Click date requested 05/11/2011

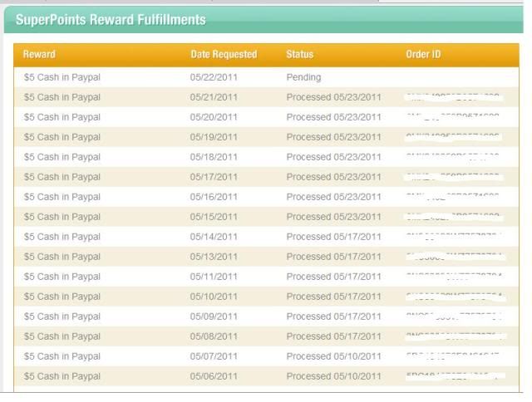(x=214, y=277)
